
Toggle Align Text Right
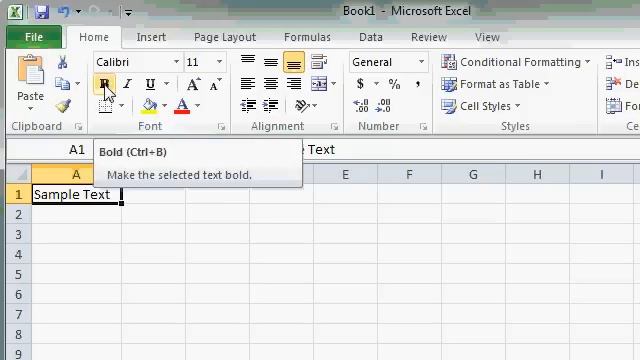[293, 84]
